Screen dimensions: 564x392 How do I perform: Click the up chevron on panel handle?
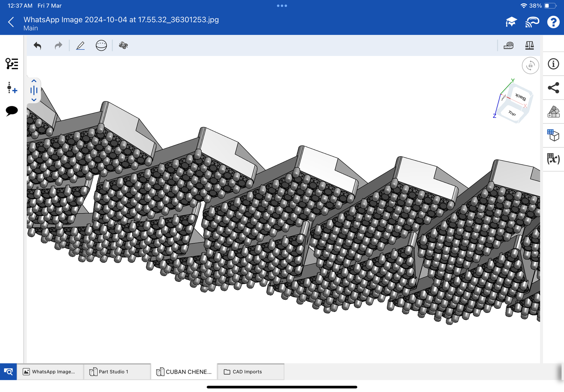[x=34, y=81]
